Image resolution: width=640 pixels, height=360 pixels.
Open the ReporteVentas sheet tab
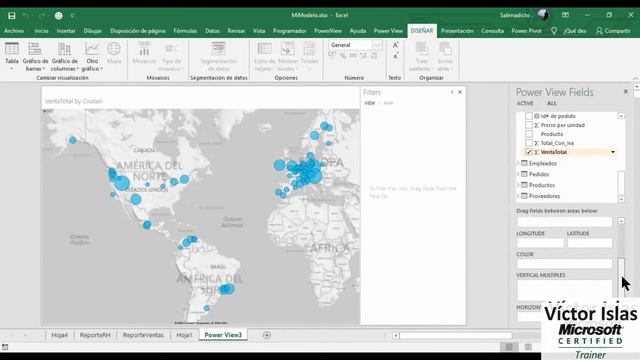(x=143, y=335)
